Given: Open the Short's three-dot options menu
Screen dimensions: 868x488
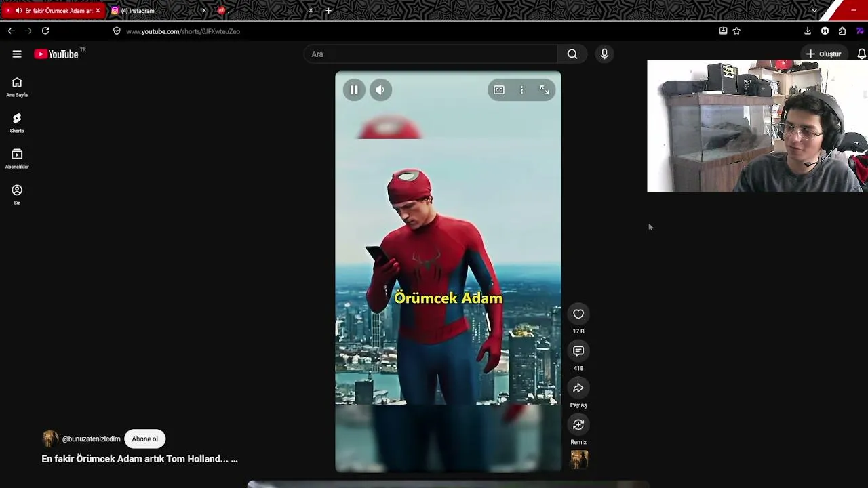Looking at the screenshot, I should (x=521, y=90).
